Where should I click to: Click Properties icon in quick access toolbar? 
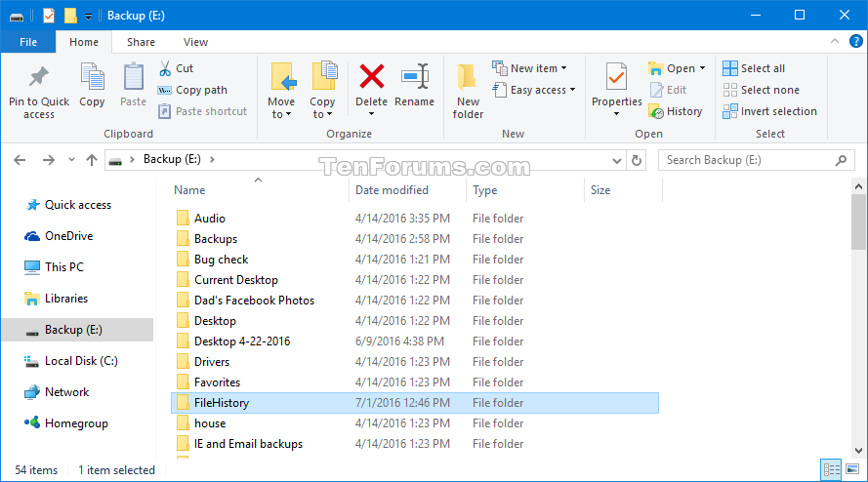point(49,16)
